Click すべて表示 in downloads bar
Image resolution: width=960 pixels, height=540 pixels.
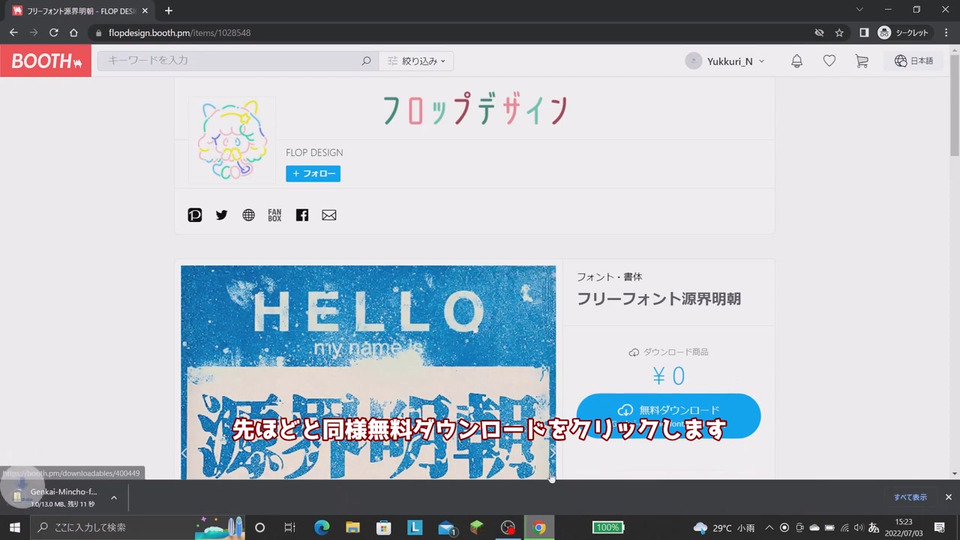(x=910, y=497)
